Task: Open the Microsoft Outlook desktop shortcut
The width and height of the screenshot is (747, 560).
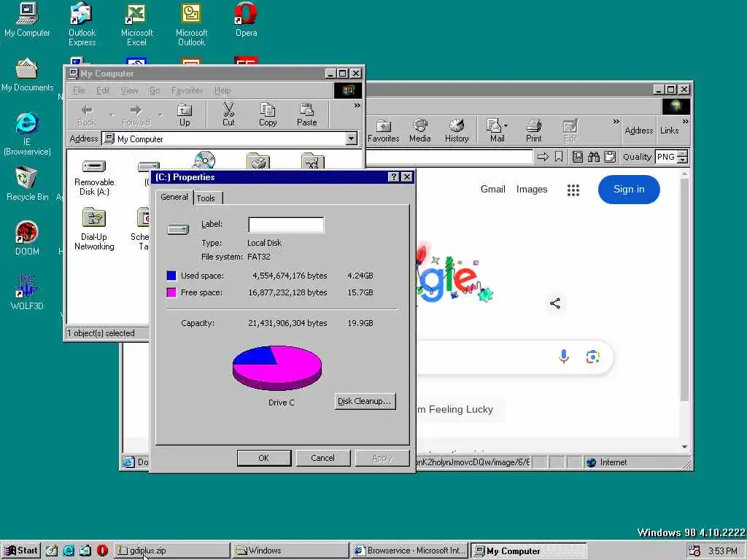Action: point(192,24)
